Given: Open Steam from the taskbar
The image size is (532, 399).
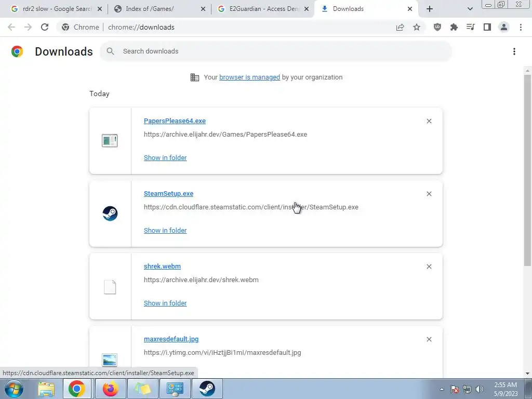Looking at the screenshot, I should (x=207, y=389).
